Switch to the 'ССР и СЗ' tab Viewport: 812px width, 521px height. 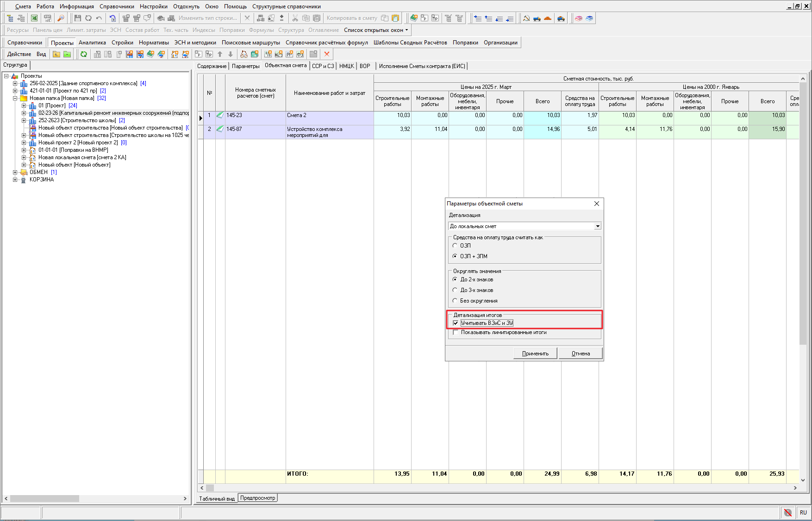[x=323, y=66]
